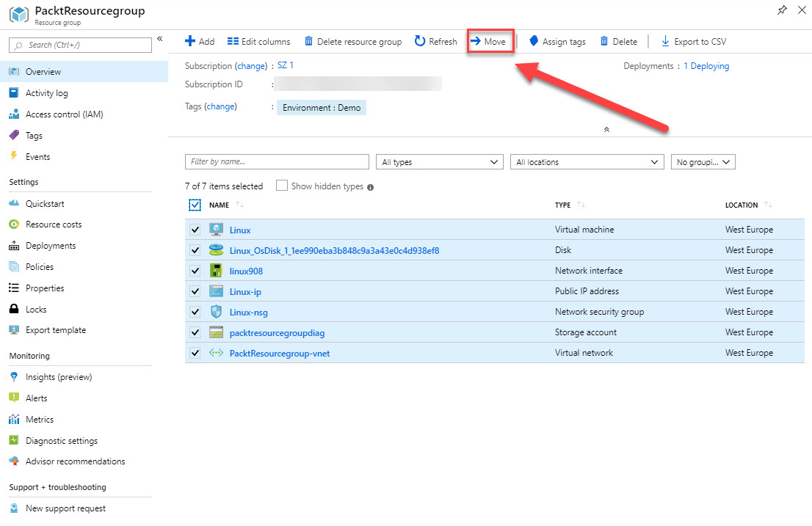Toggle the select-all checkbox in header

tap(195, 205)
